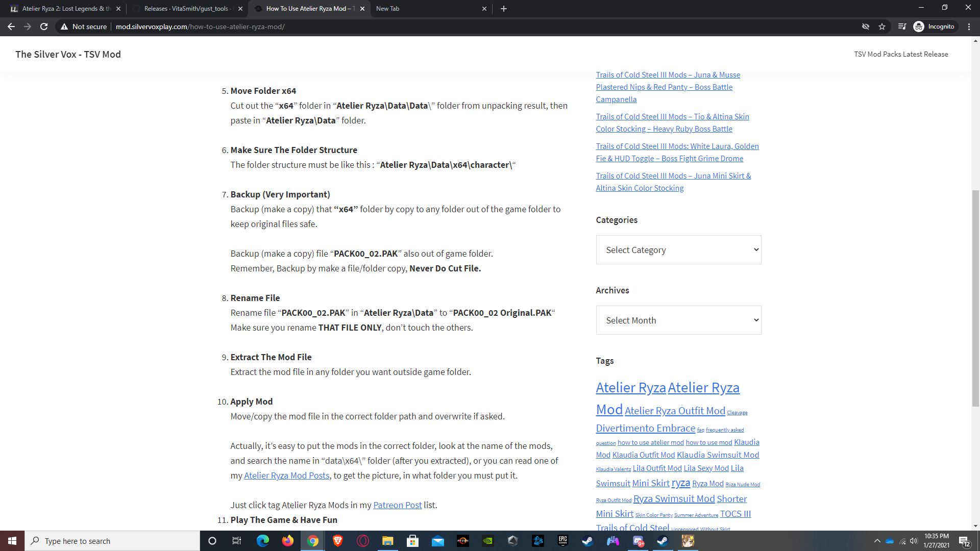Expand the Select Month archives dropdown
The image size is (980, 551).
point(678,320)
